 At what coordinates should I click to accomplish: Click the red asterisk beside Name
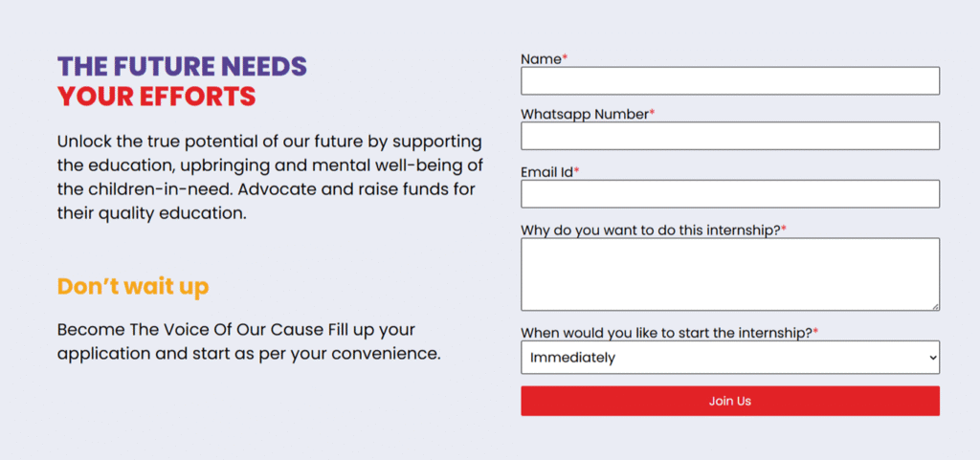pyautogui.click(x=565, y=59)
